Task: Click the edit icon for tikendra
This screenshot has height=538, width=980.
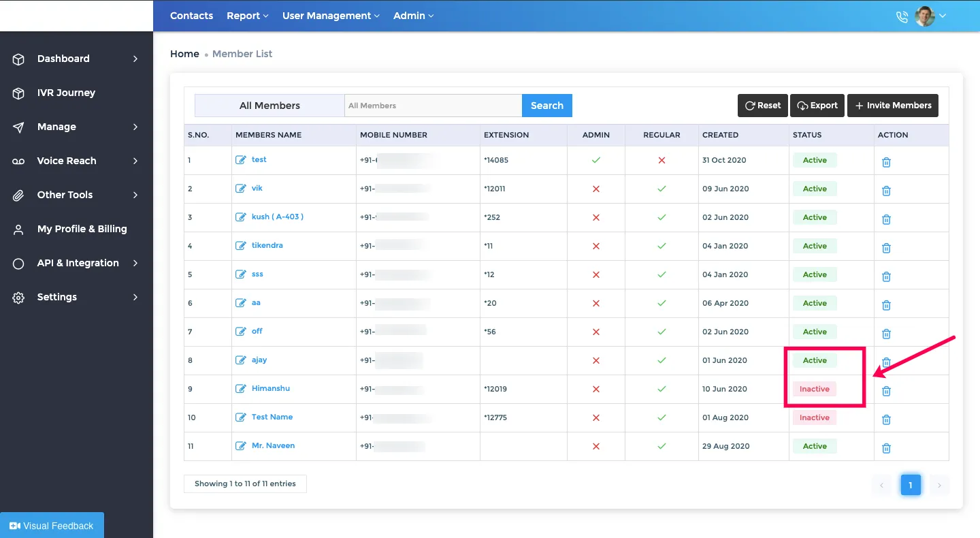Action: coord(241,246)
